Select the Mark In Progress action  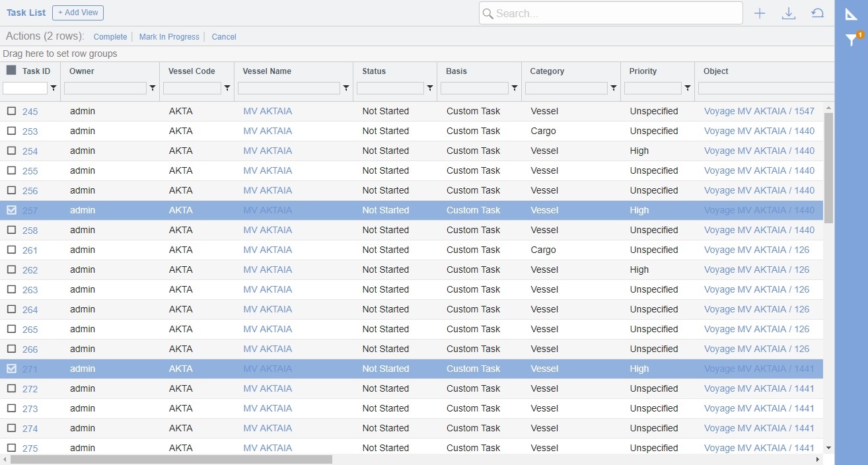tap(169, 36)
